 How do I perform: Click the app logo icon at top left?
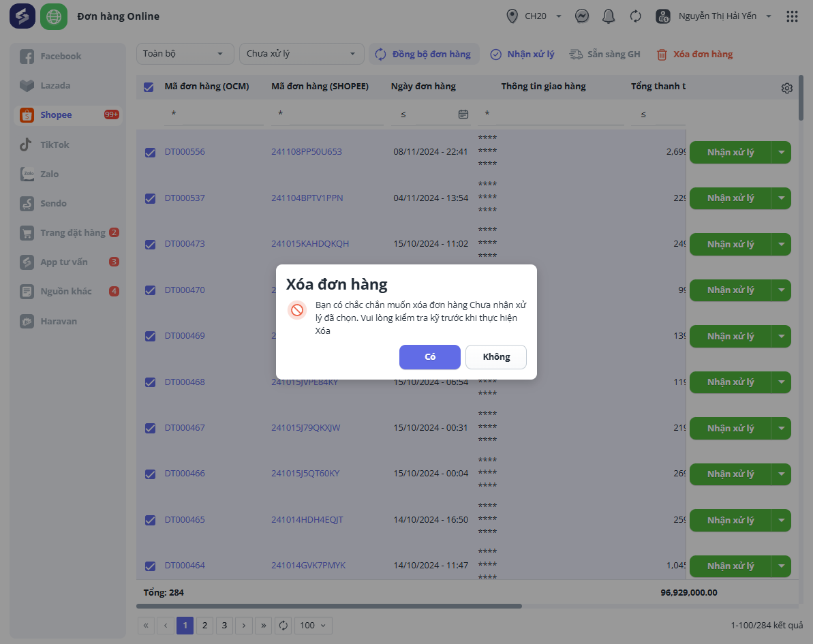point(22,16)
